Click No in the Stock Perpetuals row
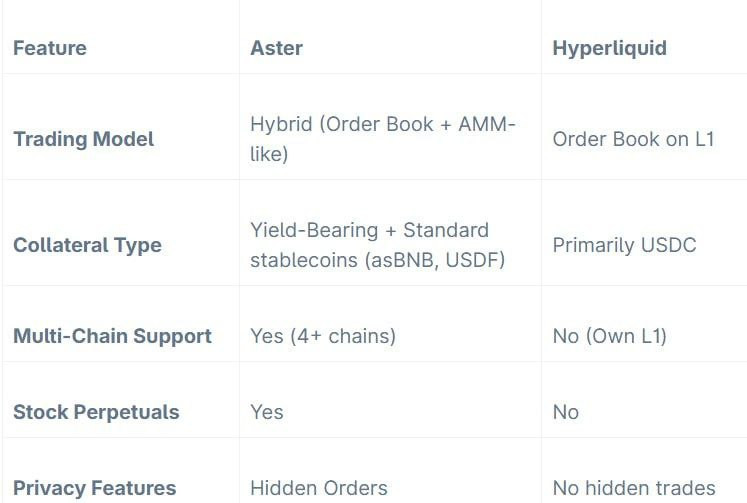The image size is (747, 503). 565,412
